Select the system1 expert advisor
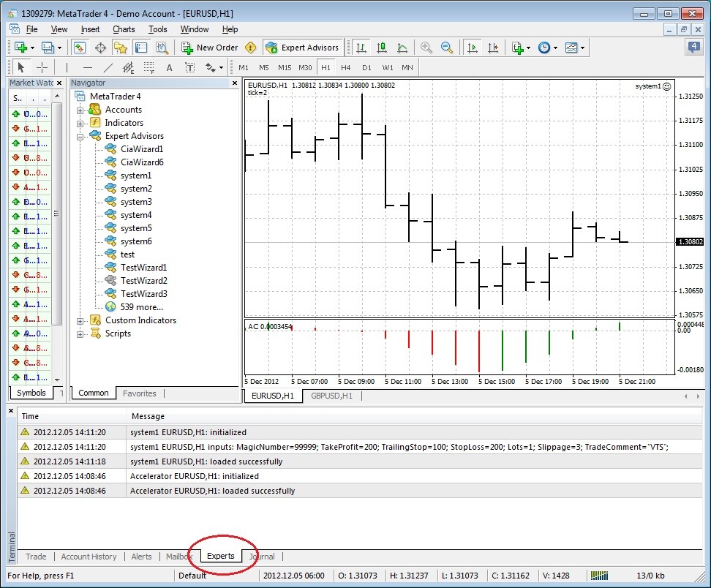Viewport: 711px width, 588px height. [x=135, y=176]
